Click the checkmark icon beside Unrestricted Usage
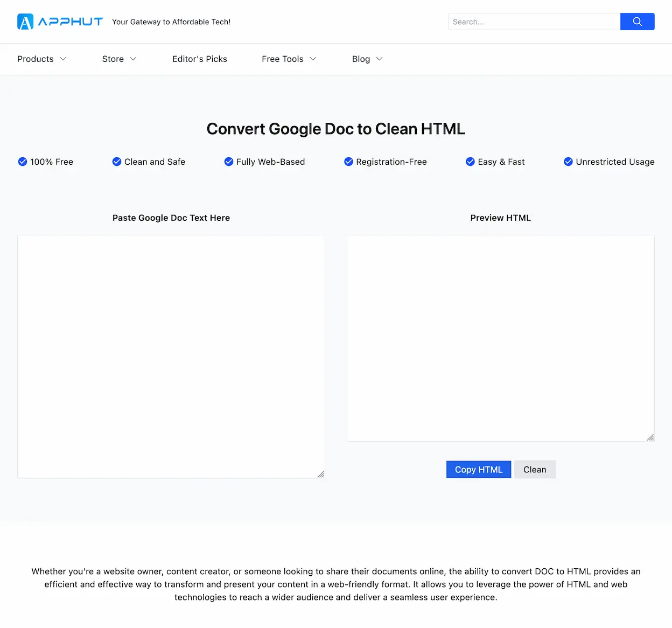 [569, 162]
